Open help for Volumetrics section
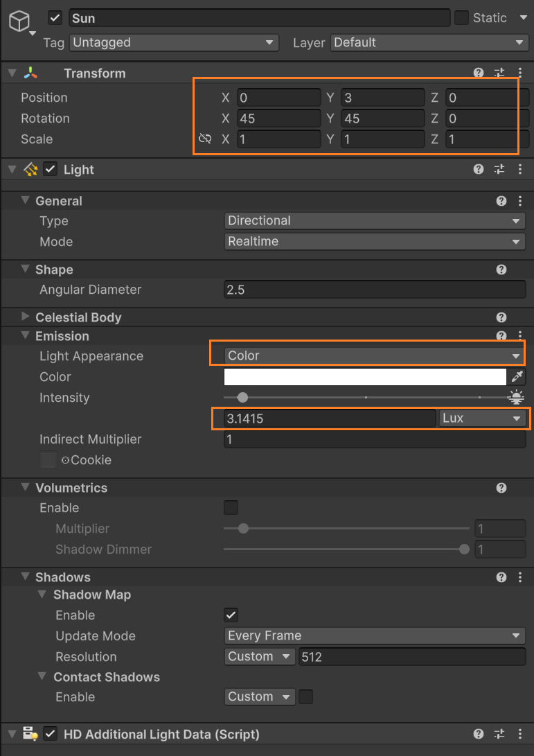534x756 pixels. [501, 488]
